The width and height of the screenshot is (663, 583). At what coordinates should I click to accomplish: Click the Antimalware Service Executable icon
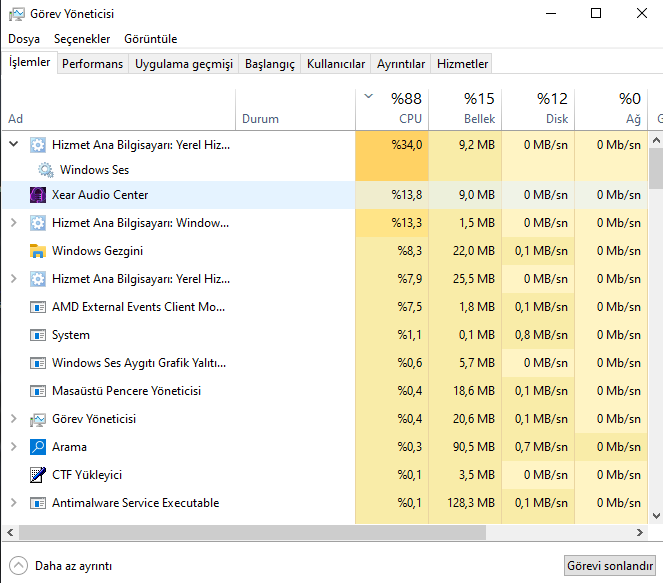[38, 503]
